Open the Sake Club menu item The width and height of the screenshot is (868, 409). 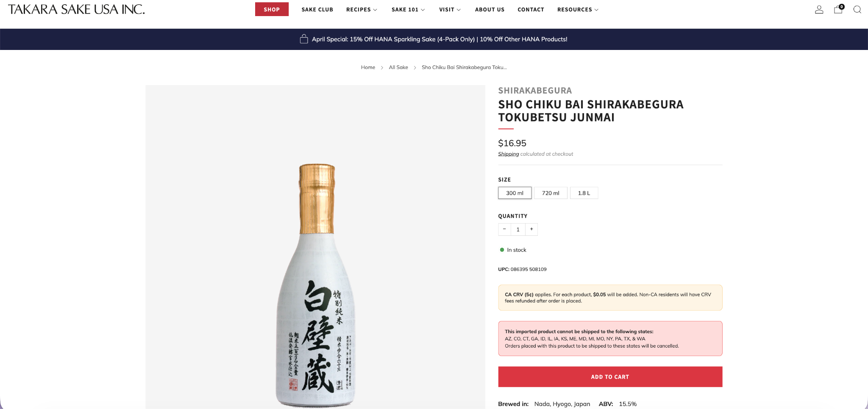pyautogui.click(x=317, y=9)
